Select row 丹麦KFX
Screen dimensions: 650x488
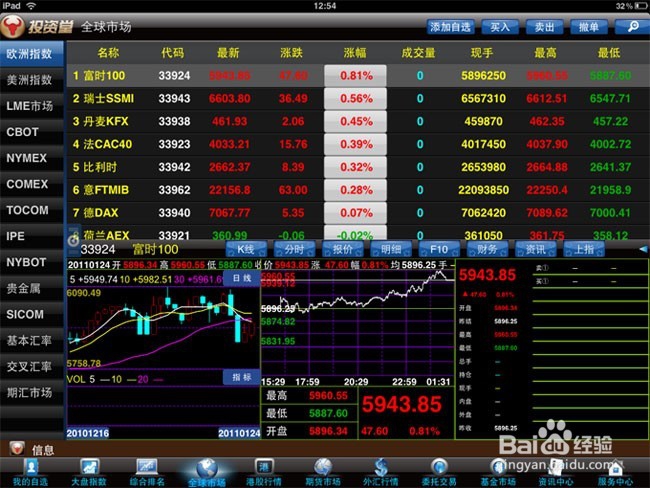pos(358,121)
